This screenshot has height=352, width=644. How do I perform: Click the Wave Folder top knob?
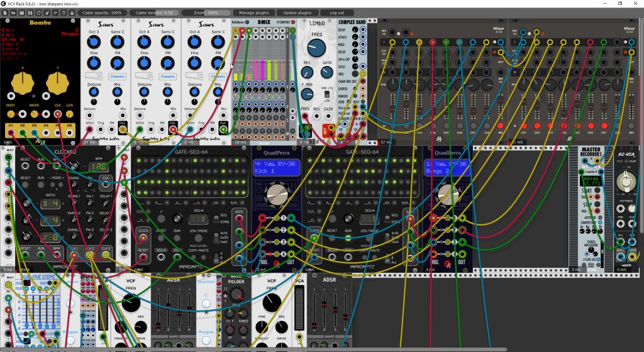(236, 294)
